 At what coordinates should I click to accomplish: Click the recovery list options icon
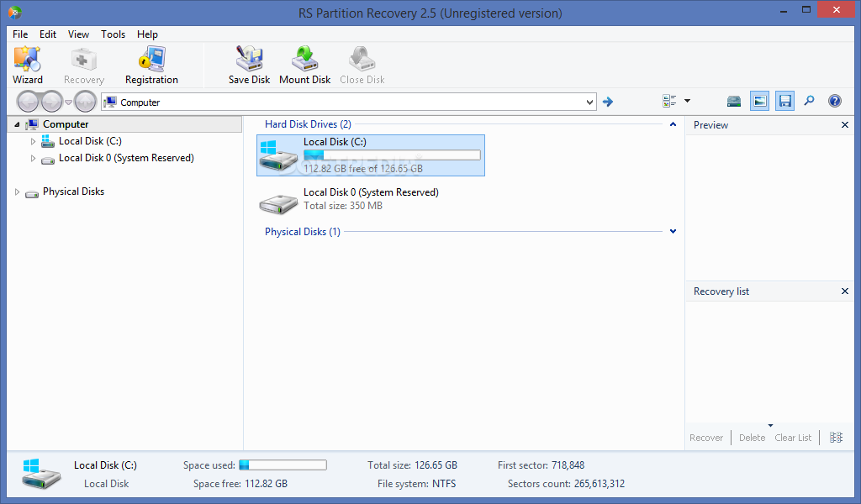[x=836, y=437]
